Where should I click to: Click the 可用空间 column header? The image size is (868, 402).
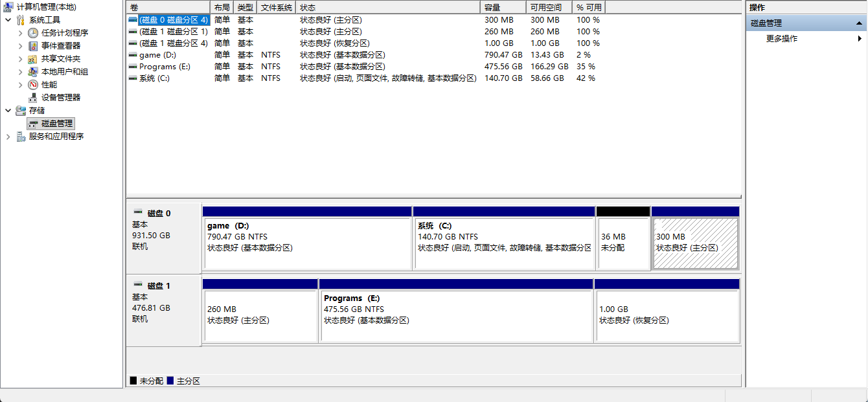[549, 7]
